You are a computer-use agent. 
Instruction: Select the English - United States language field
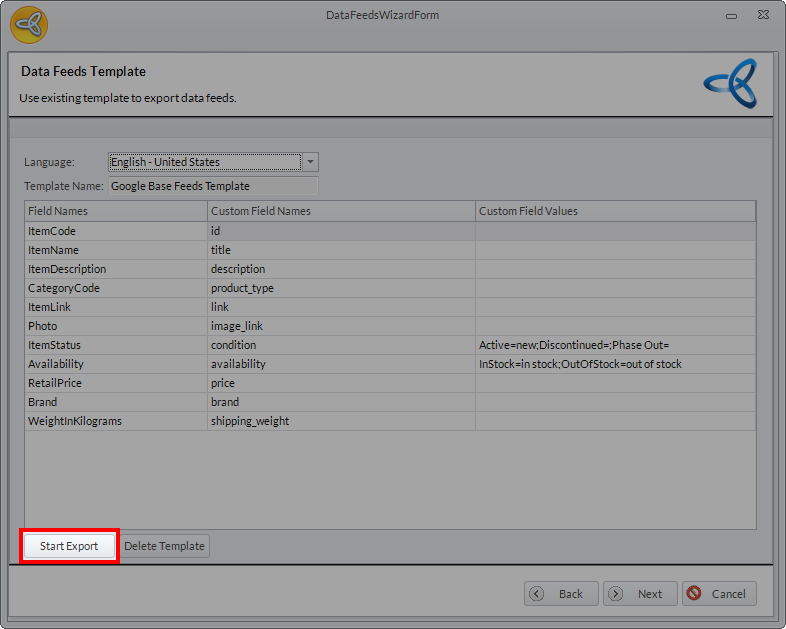point(204,162)
